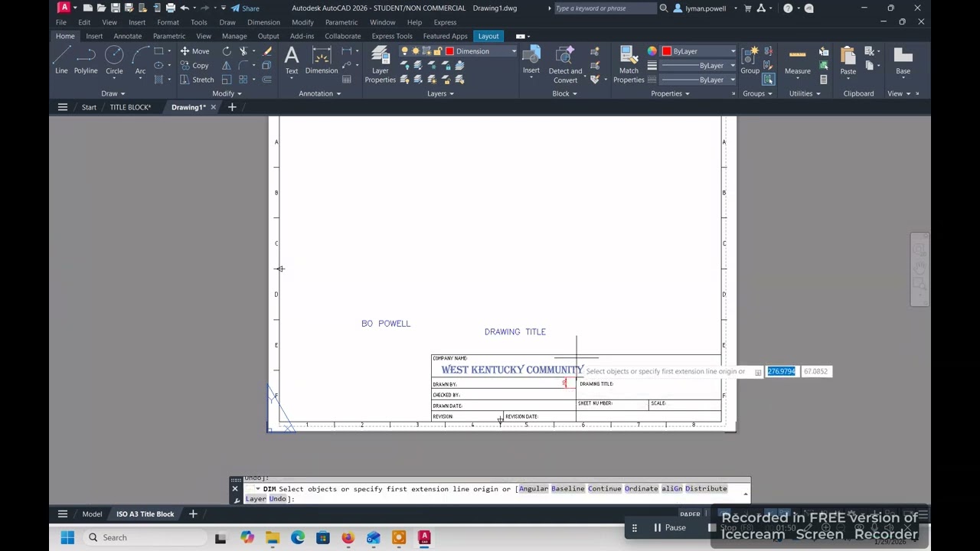
Task: Click the Erase tool icon
Action: (x=266, y=51)
